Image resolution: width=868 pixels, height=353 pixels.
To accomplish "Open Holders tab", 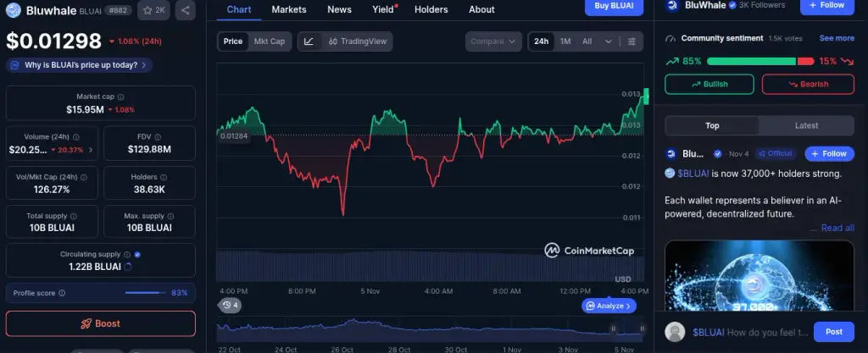I will tap(431, 9).
